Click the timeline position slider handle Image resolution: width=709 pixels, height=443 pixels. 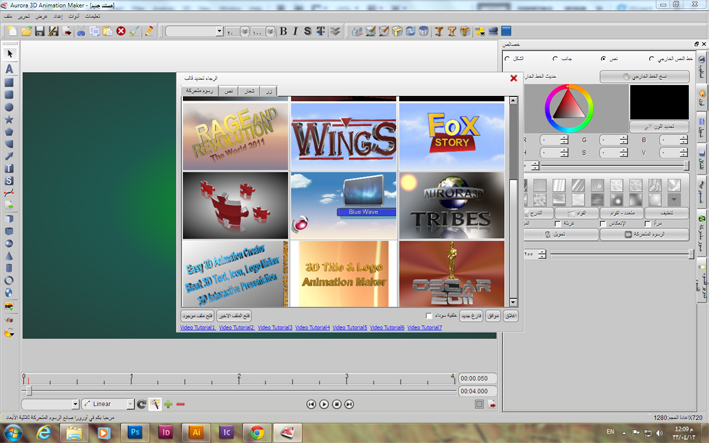click(x=28, y=391)
